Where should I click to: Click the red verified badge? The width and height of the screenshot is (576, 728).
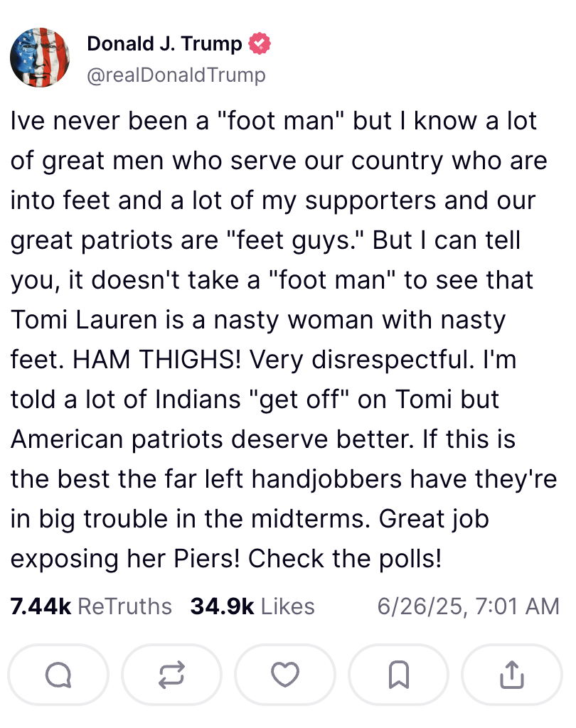click(259, 44)
